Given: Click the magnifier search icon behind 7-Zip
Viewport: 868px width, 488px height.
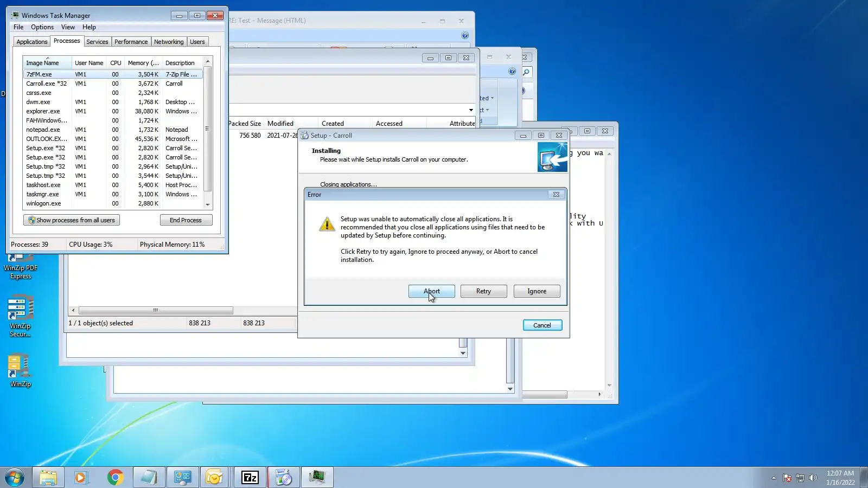Looking at the screenshot, I should pos(526,72).
